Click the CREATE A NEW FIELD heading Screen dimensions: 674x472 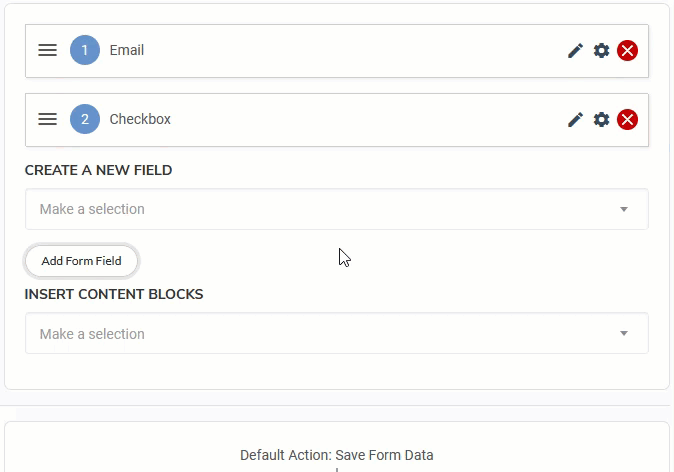coord(98,170)
